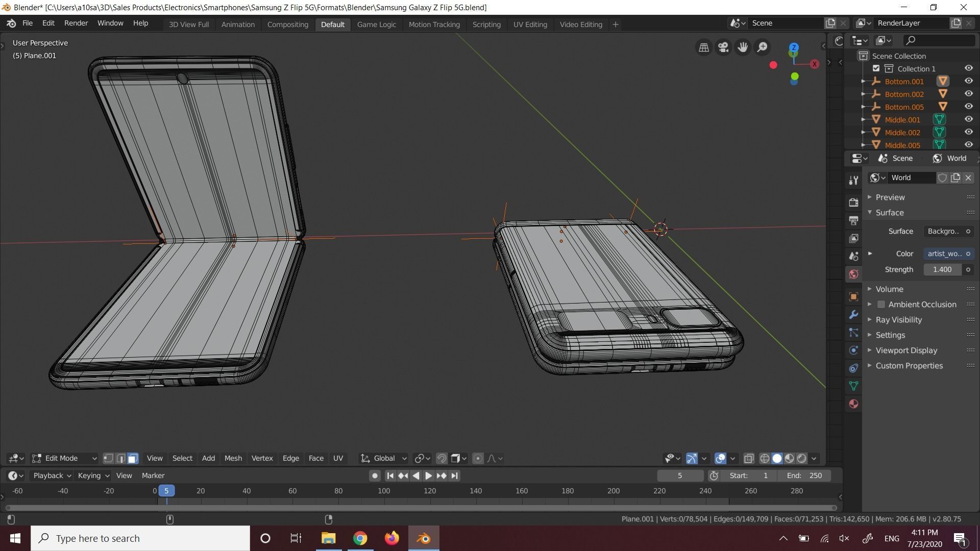
Task: Toggle X-ray mode in viewport
Action: pyautogui.click(x=749, y=458)
